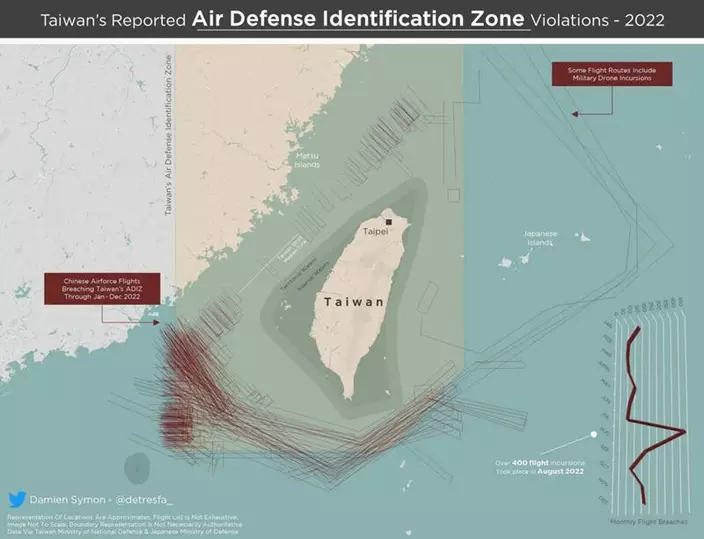Click the arrowhead below the drone incursions box

(573, 114)
